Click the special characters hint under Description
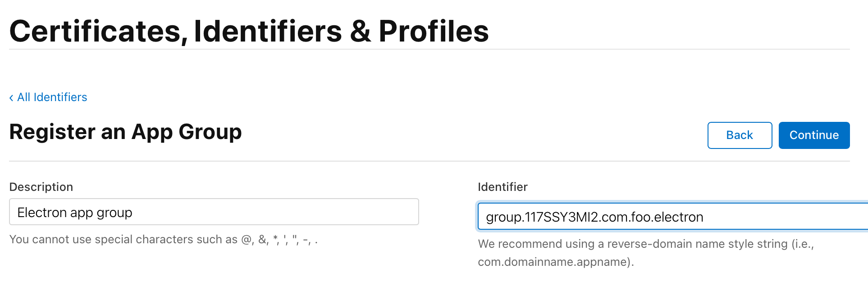Screen dimensions: 868x306 (x=163, y=240)
